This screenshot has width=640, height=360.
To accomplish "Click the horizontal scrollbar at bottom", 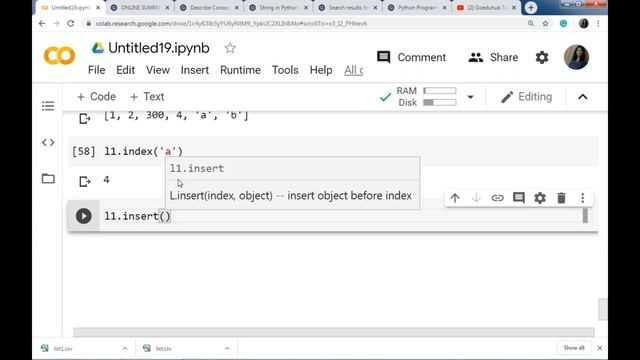I will (333, 332).
